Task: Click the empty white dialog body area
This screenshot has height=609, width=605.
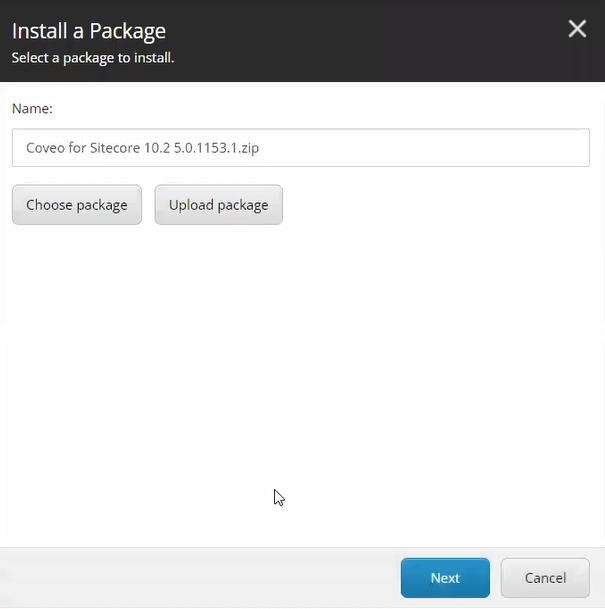Action: (x=300, y=380)
